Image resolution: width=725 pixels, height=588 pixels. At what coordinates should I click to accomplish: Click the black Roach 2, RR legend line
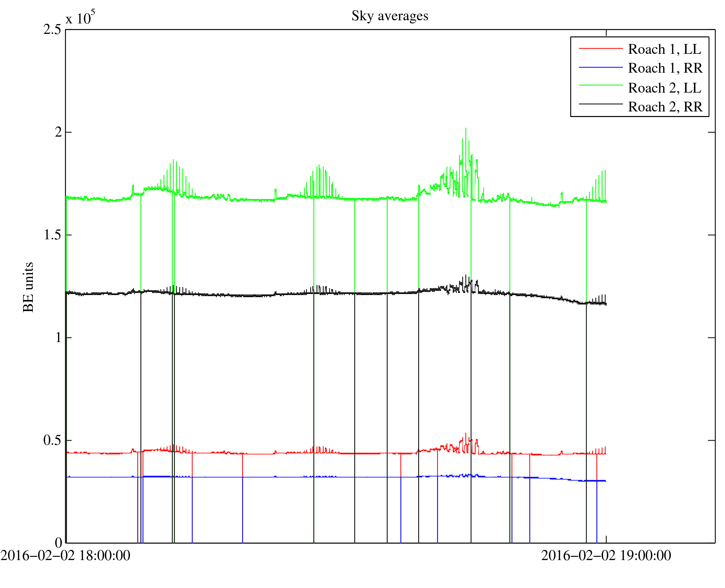(x=601, y=104)
